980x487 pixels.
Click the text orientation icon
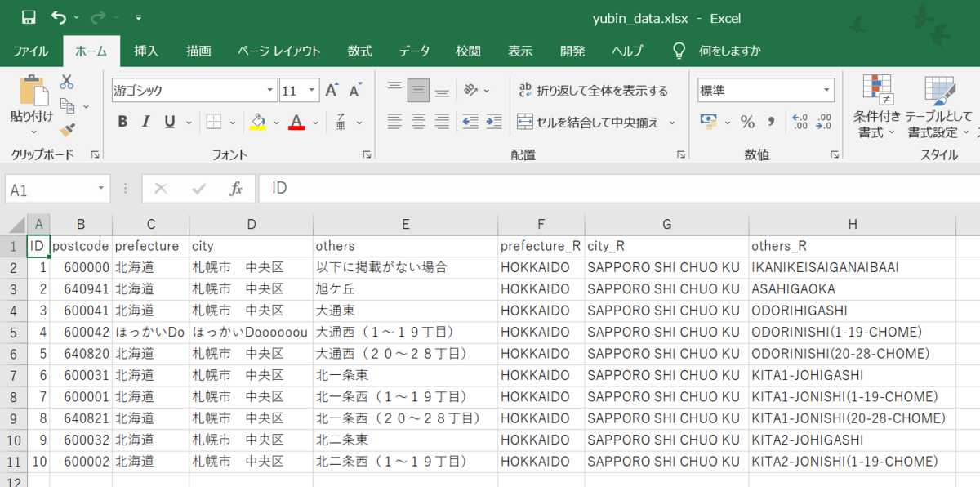pyautogui.click(x=471, y=90)
